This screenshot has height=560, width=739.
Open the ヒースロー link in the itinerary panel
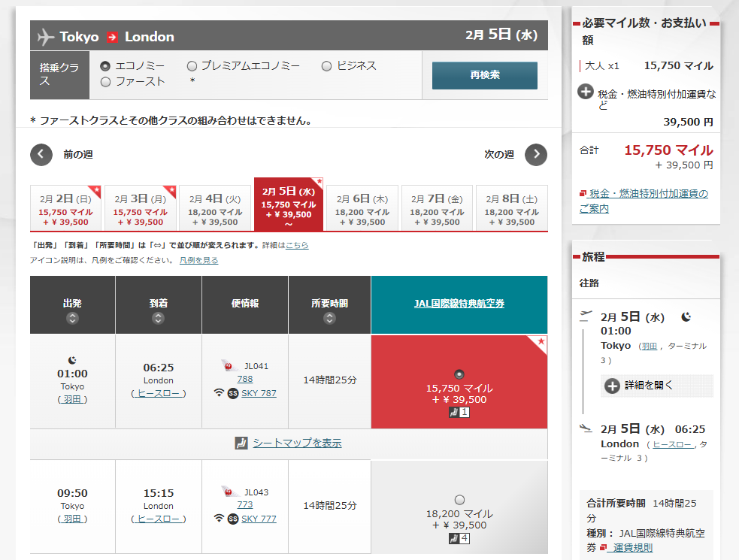(x=672, y=444)
